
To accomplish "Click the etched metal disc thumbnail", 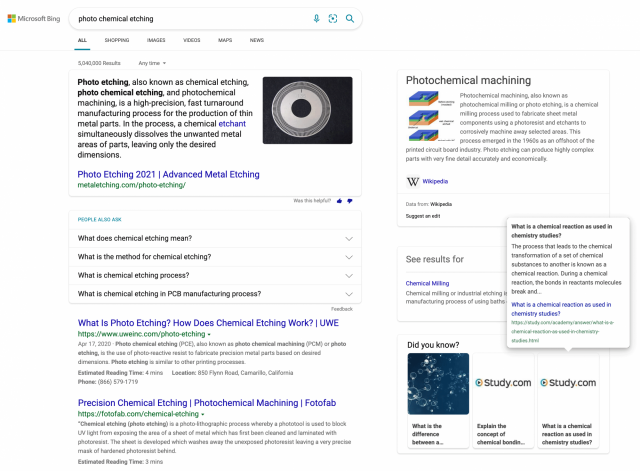I will (x=308, y=116).
